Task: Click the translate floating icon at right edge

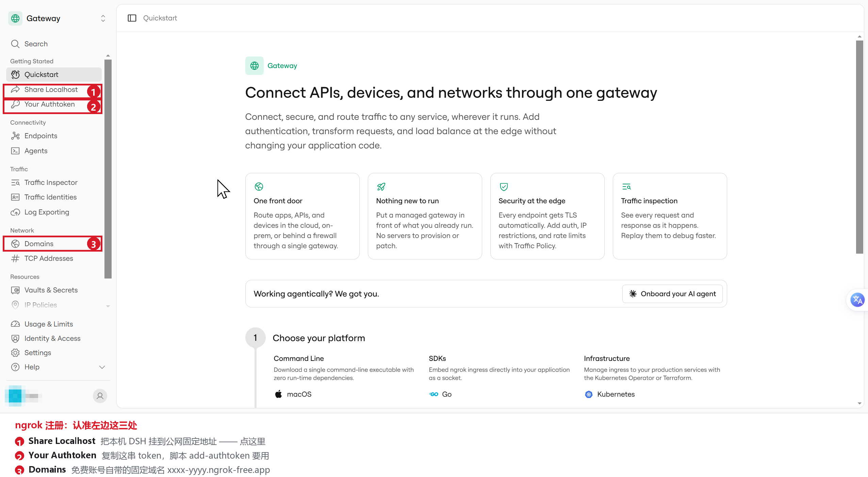Action: [857, 300]
